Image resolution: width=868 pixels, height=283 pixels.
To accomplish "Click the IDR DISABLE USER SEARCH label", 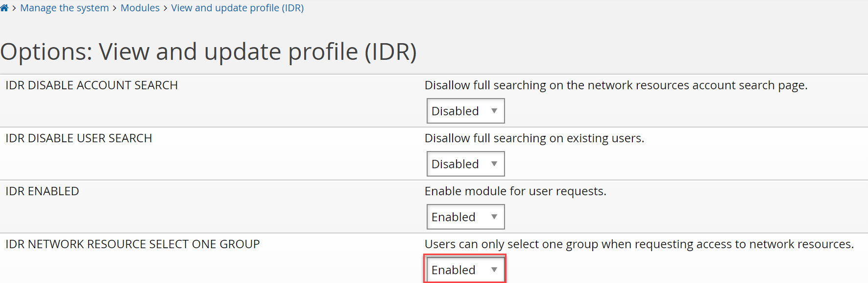I will click(x=78, y=138).
